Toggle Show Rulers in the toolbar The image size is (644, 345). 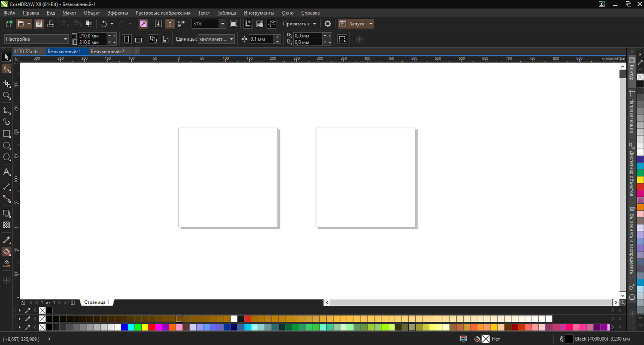coord(248,24)
